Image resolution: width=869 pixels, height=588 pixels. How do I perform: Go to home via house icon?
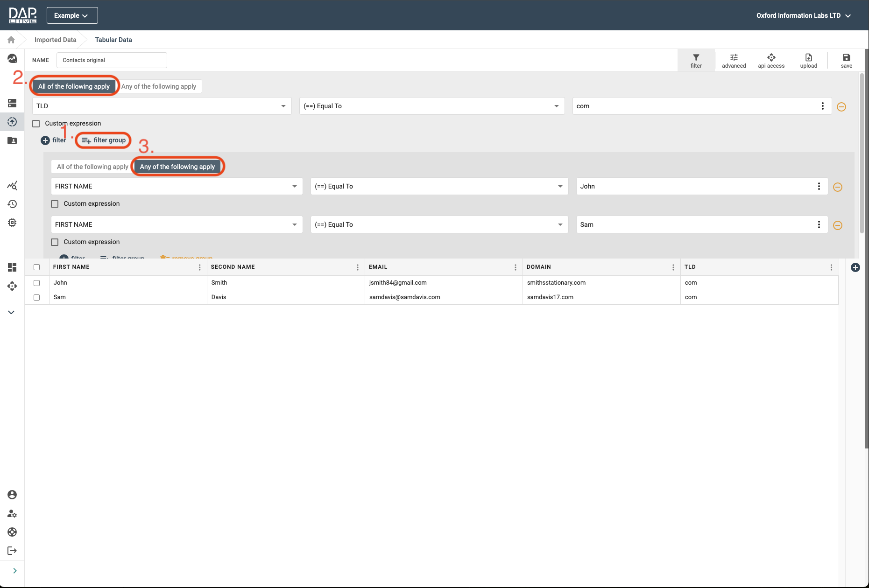[11, 40]
